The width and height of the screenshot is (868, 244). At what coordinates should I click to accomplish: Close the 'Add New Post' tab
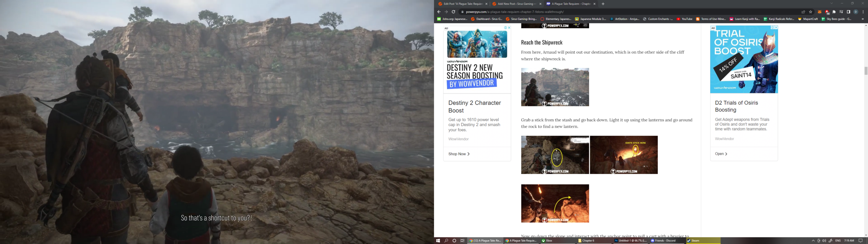tap(540, 4)
